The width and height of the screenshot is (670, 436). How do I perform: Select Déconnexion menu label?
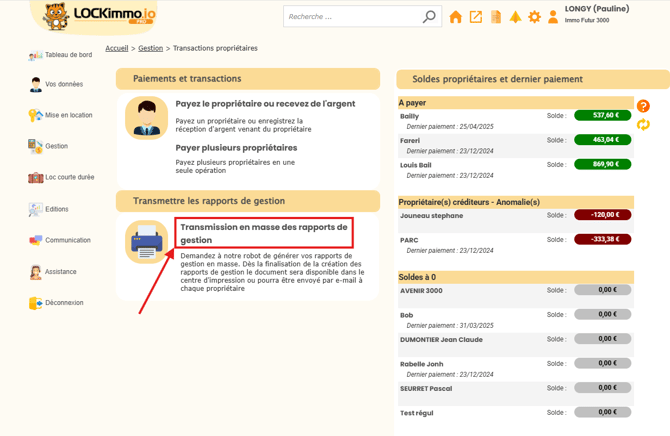(x=64, y=303)
